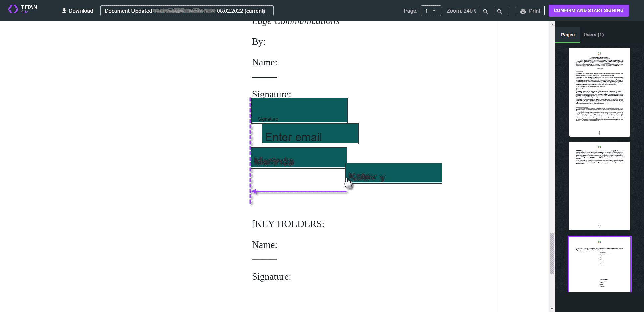This screenshot has width=644, height=312.
Task: Click the Koller signature field
Action: tap(393, 173)
